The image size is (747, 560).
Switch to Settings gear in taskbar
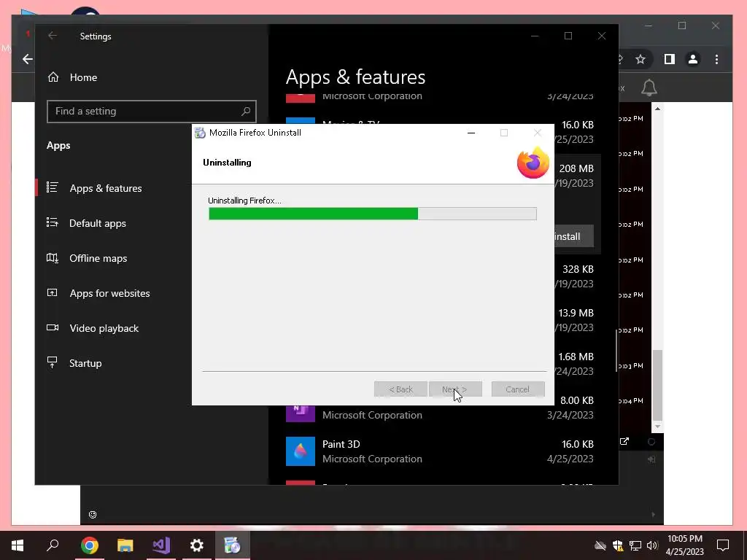point(197,545)
